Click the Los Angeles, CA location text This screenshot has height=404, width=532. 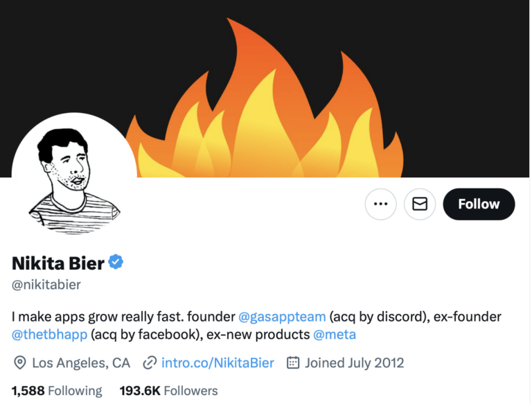tap(81, 362)
